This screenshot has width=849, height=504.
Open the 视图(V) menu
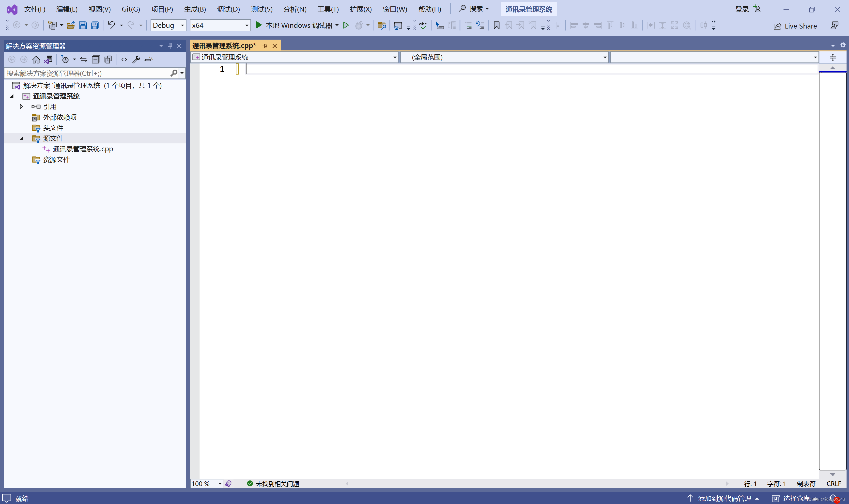(x=99, y=9)
